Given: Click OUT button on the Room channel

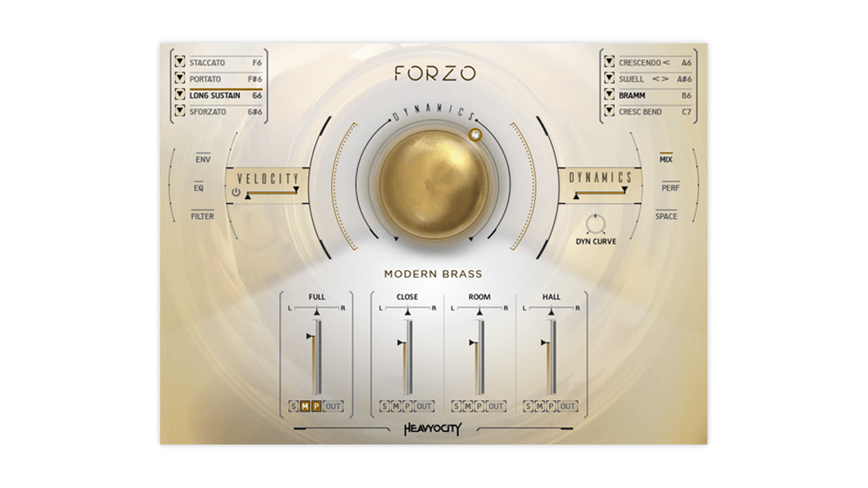Looking at the screenshot, I should [x=495, y=406].
